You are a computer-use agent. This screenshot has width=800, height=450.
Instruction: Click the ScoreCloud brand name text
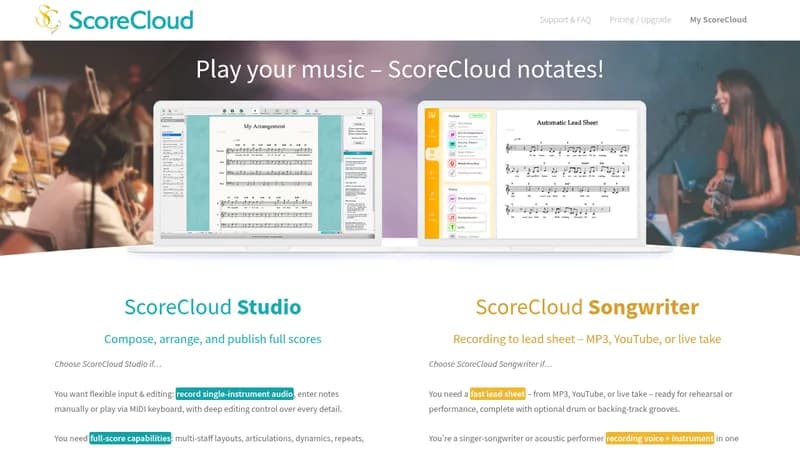pyautogui.click(x=131, y=20)
